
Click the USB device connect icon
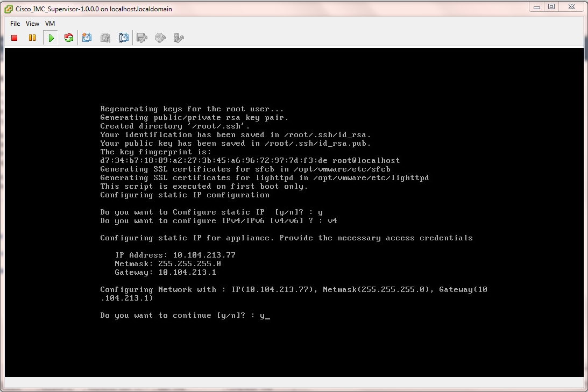(x=179, y=38)
